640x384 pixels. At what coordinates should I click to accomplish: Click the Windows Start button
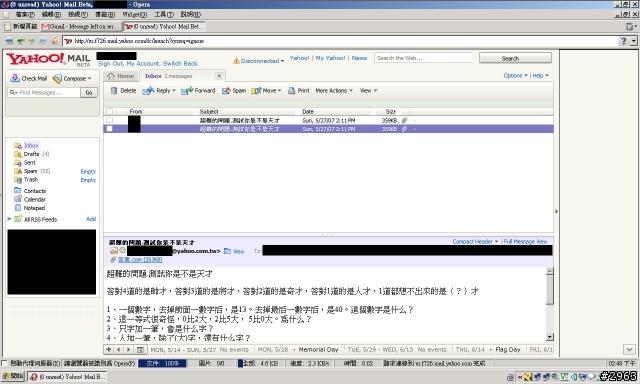[x=13, y=377]
